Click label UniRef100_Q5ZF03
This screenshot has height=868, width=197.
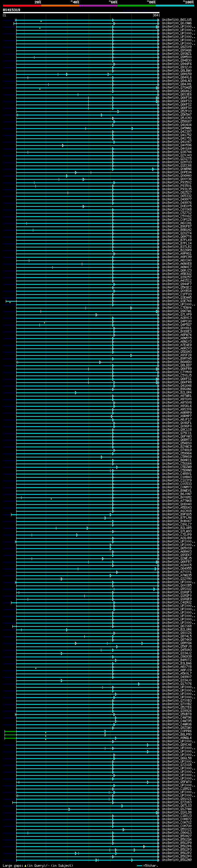pos(177,111)
